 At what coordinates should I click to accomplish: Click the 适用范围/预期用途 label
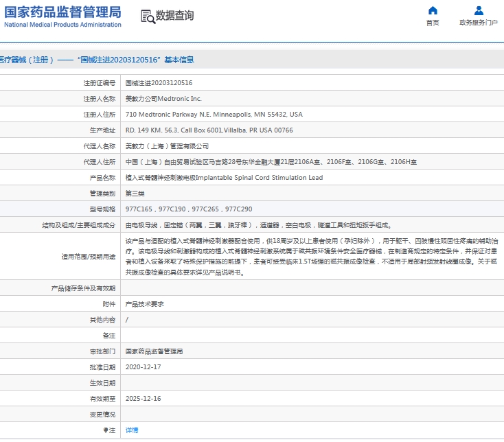click(x=89, y=257)
